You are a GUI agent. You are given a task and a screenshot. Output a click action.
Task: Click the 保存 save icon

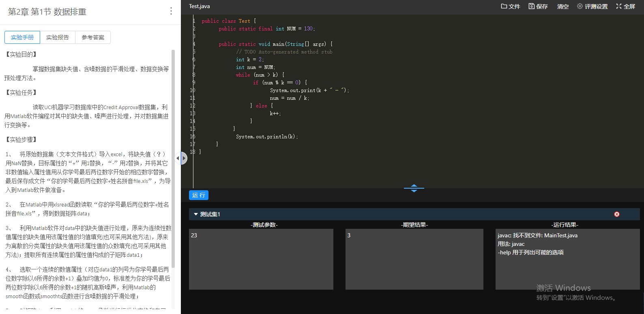(x=531, y=6)
